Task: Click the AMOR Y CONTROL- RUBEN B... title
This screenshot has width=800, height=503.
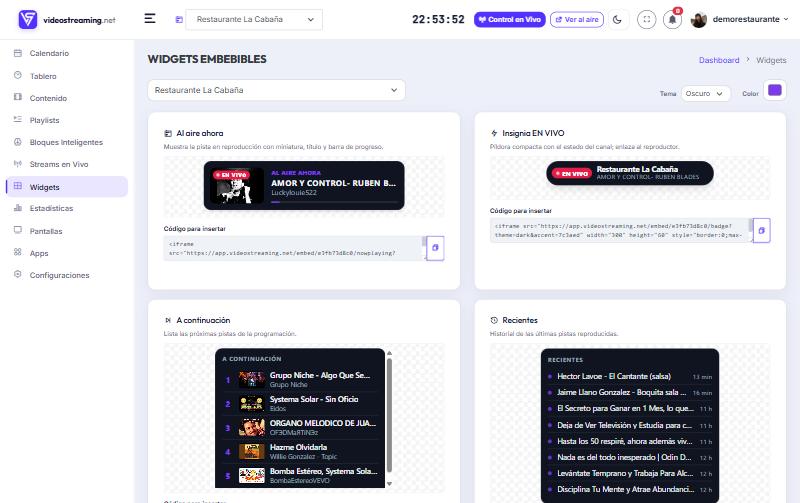Action: [x=333, y=183]
